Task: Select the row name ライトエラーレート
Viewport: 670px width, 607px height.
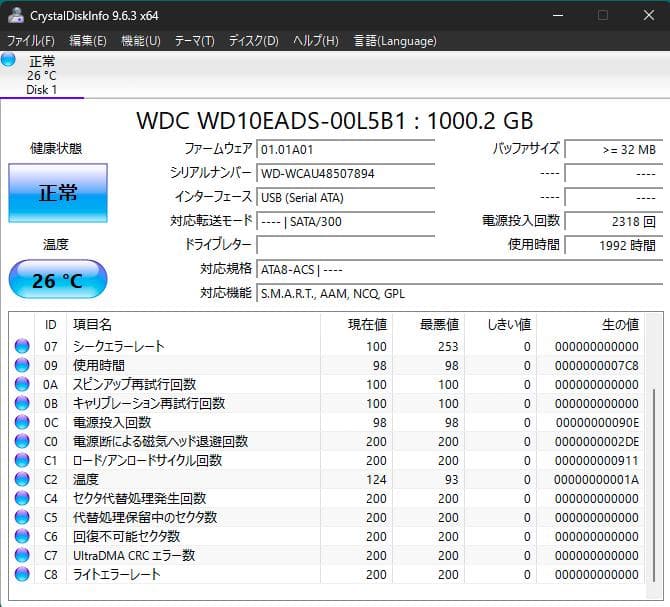Action: [x=117, y=574]
